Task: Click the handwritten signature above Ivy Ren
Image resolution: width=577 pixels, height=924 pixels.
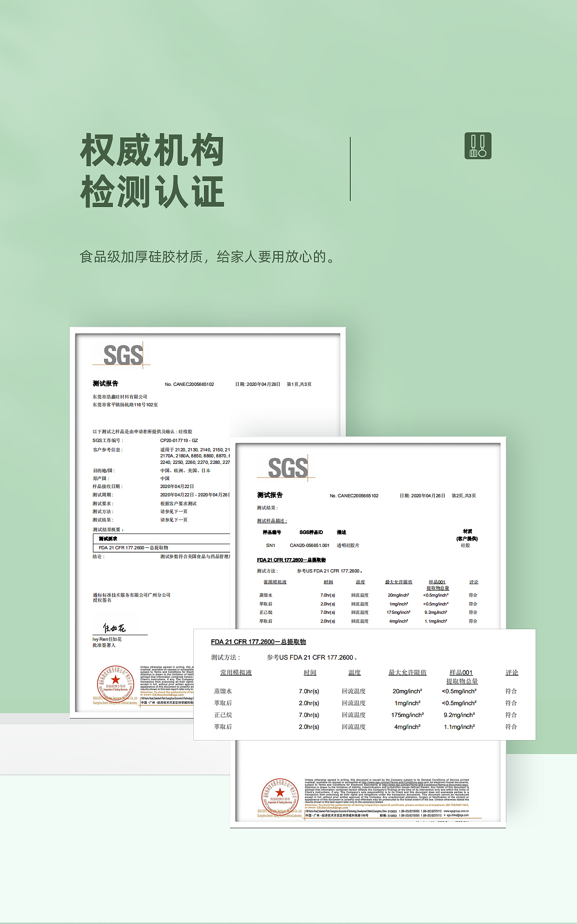Action: [x=114, y=628]
